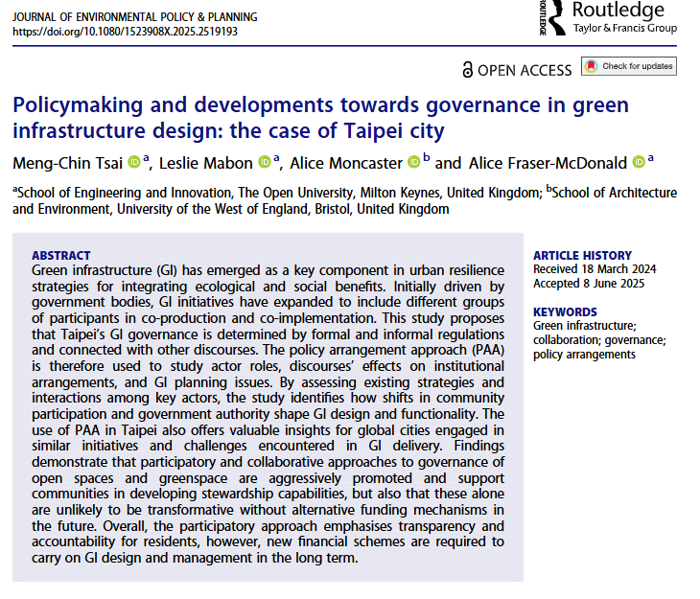The height and width of the screenshot is (599, 700).
Task: Click 'School of Engineering and Innovation' affiliation
Action: point(125,193)
